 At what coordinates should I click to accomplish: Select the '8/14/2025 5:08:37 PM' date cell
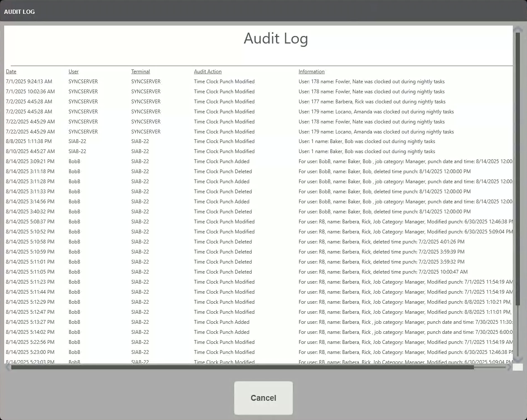(x=30, y=222)
